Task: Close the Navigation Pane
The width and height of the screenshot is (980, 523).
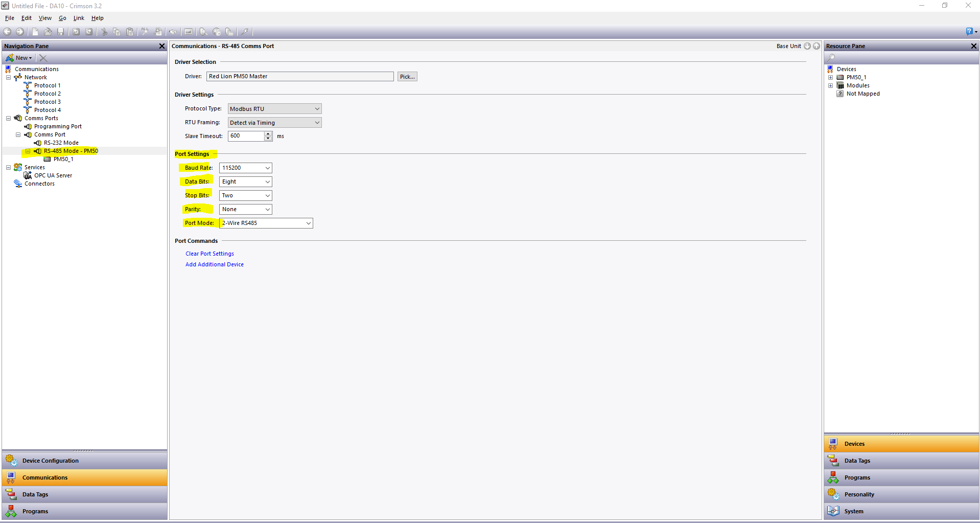Action: point(162,46)
